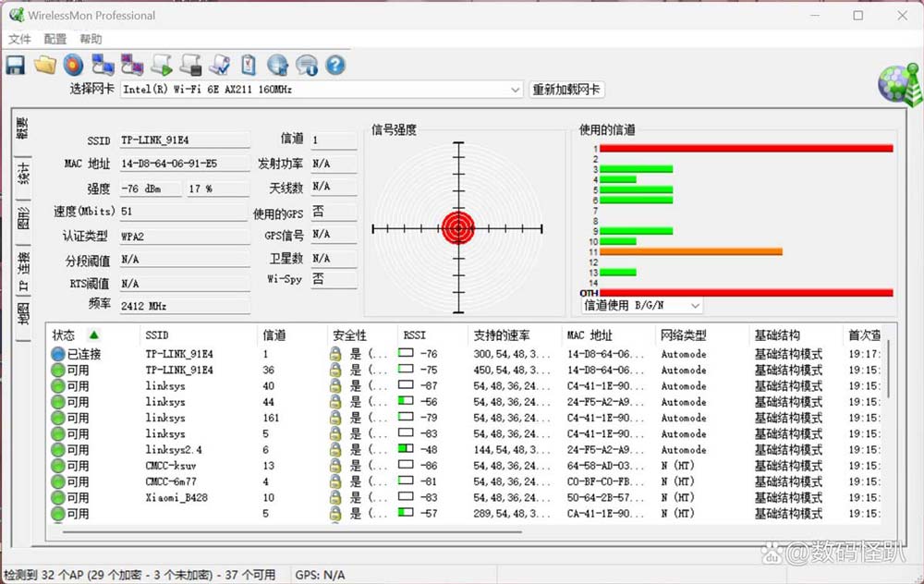Click the signal bar icon beside RSSI -48
Viewport: 924px width, 584px height.
pyautogui.click(x=406, y=448)
